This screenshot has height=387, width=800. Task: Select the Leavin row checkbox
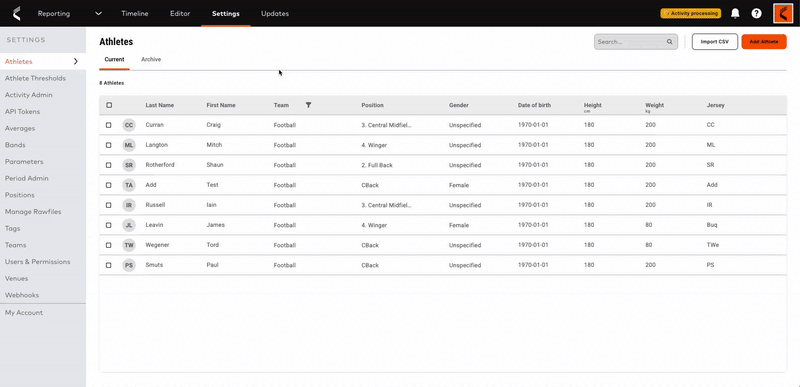click(109, 225)
